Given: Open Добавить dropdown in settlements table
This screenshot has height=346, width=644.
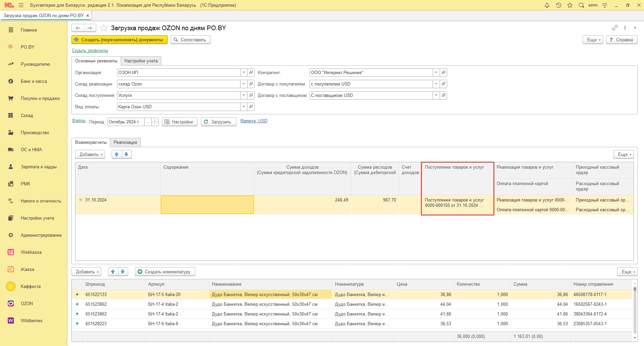Looking at the screenshot, I should (x=90, y=154).
